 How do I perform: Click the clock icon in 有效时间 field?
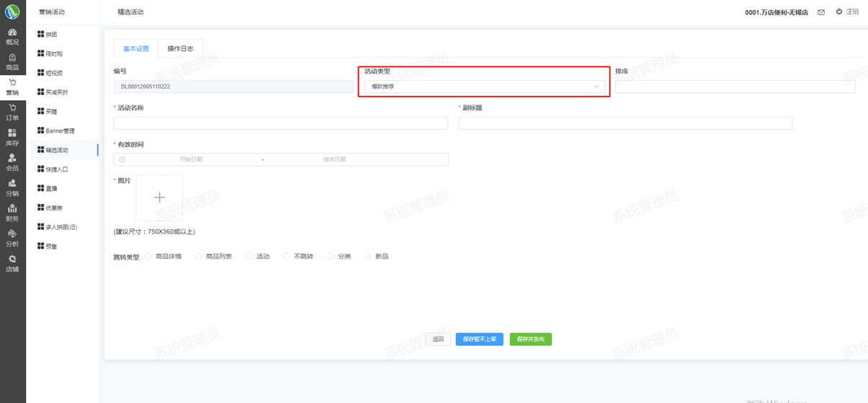122,159
